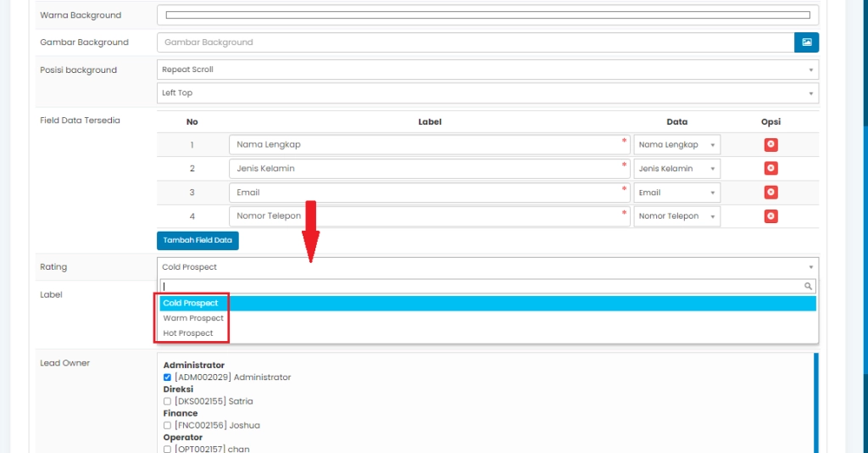Open the Left Top position dropdown
The image size is (868, 453).
487,93
